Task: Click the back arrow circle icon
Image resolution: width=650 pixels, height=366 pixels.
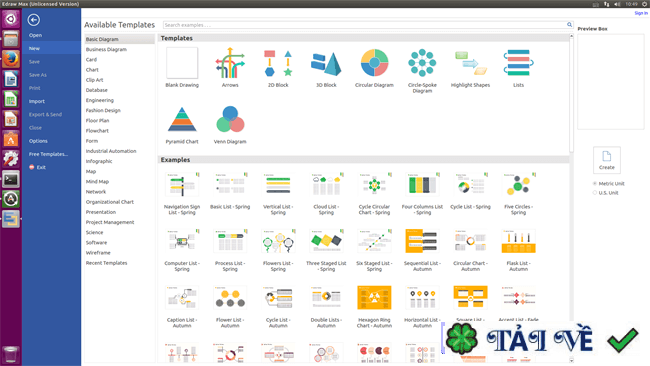Action: [34, 19]
